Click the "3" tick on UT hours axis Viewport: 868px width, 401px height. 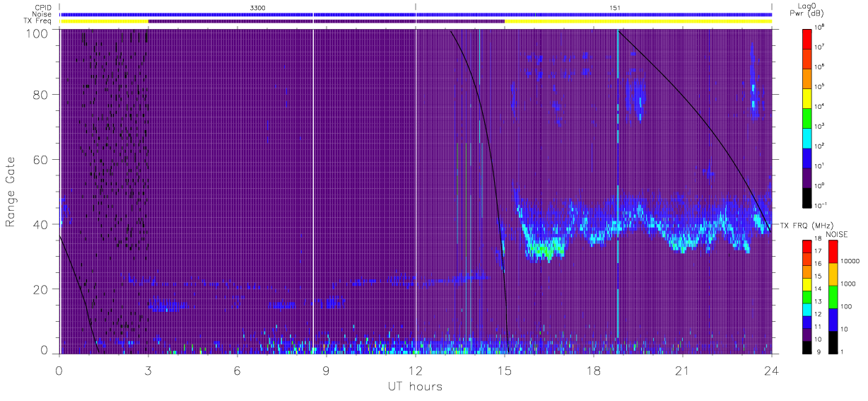point(148,370)
